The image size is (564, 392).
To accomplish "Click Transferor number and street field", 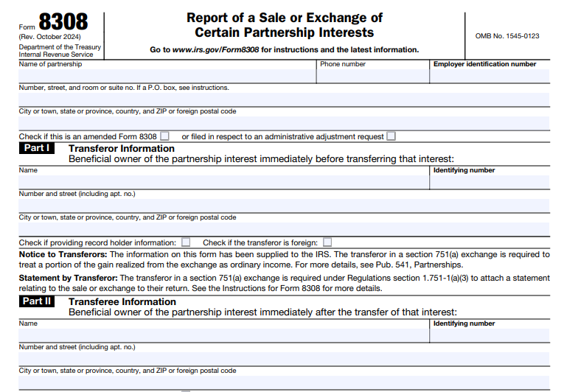I will (284, 206).
